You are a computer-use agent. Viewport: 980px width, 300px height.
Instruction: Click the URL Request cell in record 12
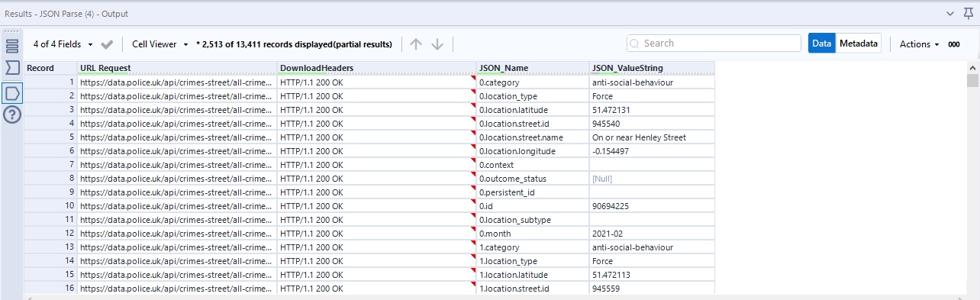pyautogui.click(x=177, y=233)
